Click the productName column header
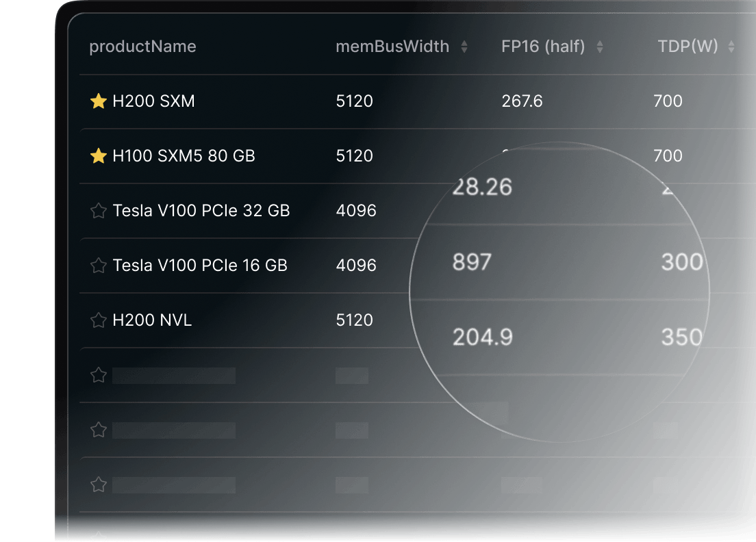The height and width of the screenshot is (542, 756). point(142,47)
